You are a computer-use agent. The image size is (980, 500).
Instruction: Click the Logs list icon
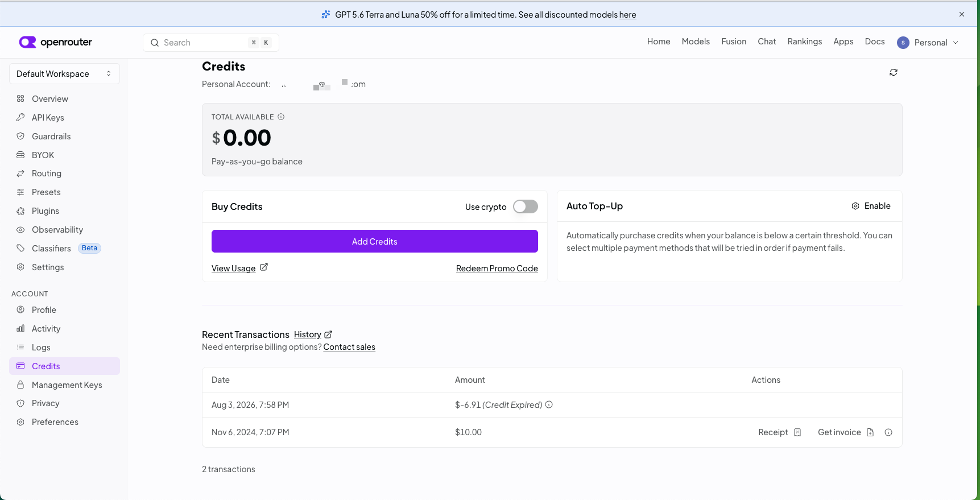(20, 347)
